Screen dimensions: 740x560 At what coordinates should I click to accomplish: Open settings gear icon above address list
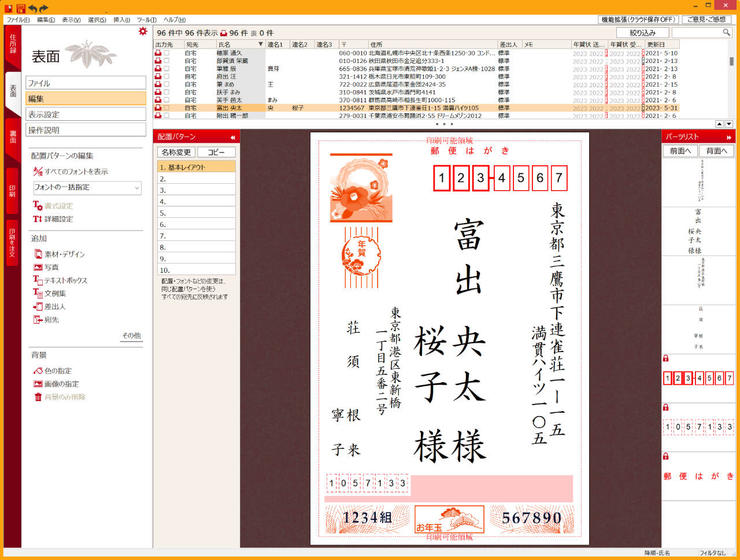[143, 32]
